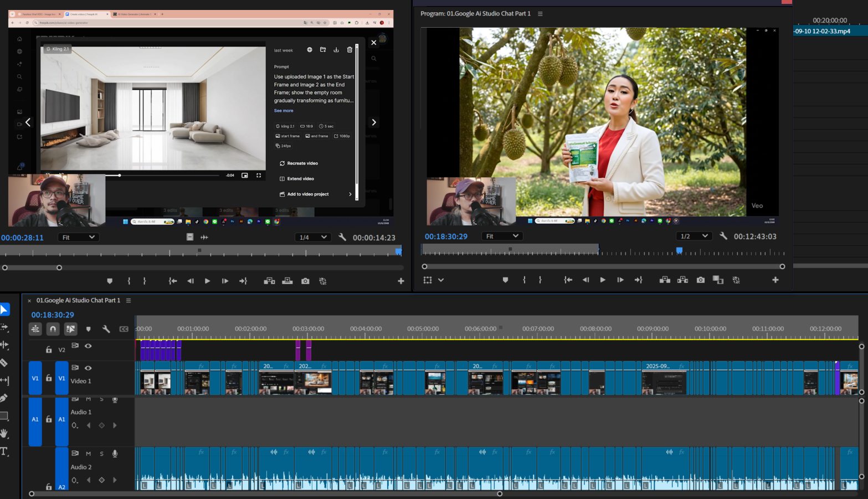Select the Pen tool in the tools panel
The width and height of the screenshot is (868, 499).
[x=4, y=398]
